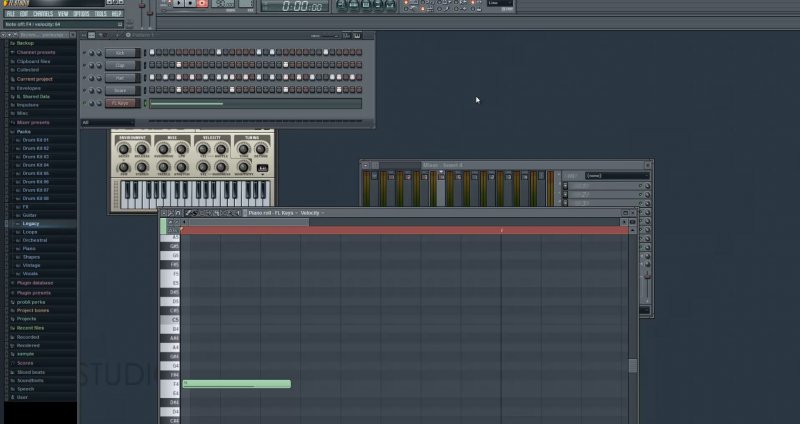The height and width of the screenshot is (424, 800).
Task: Toggle the first step of the Kick row
Action: [154, 52]
